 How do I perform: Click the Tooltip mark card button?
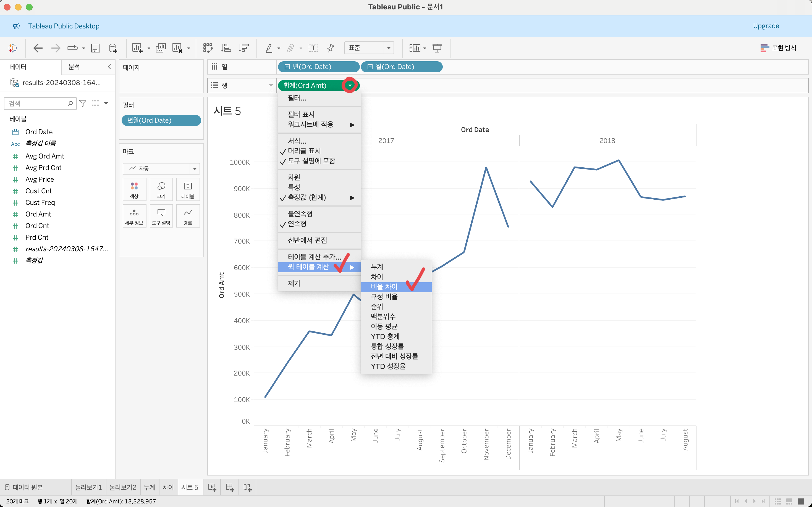click(161, 216)
